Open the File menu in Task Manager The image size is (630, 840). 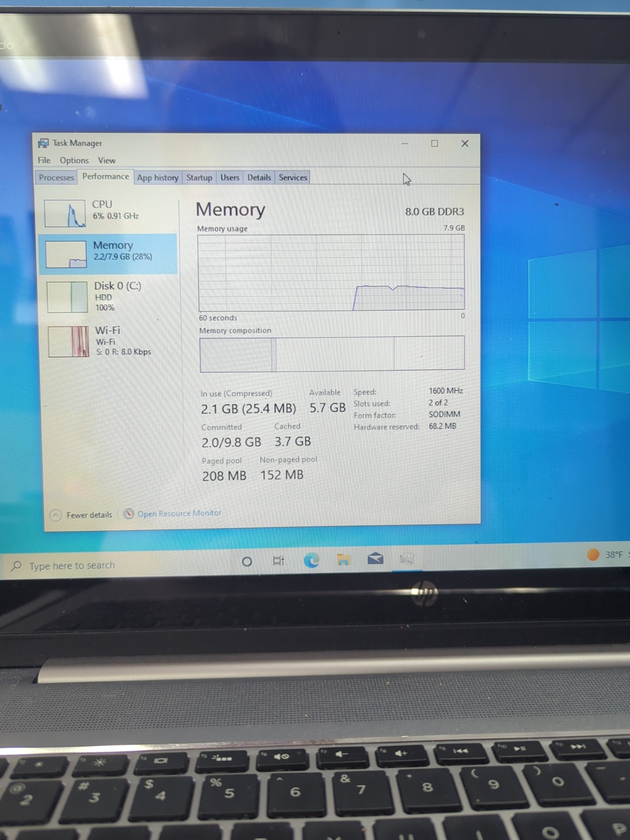tap(44, 160)
